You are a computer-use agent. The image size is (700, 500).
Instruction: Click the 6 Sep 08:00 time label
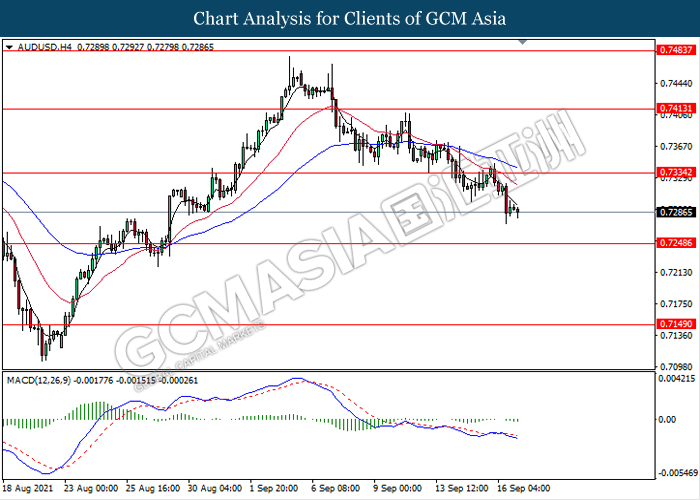tap(336, 488)
